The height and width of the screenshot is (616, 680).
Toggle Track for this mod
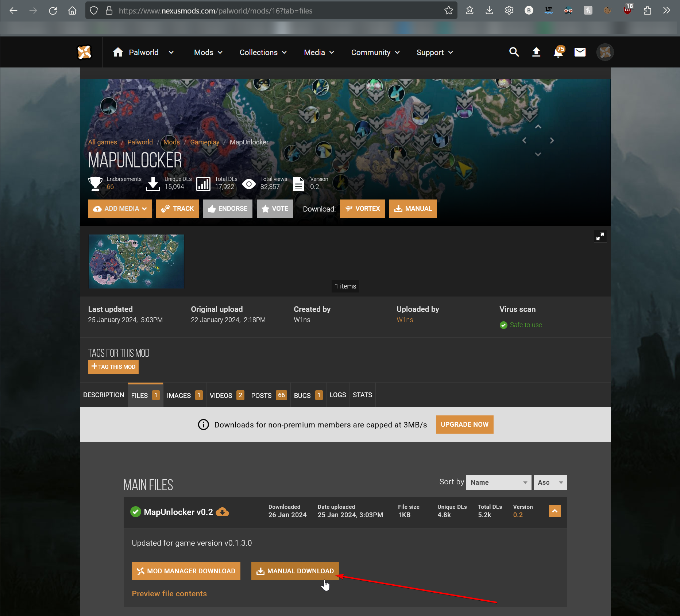(177, 209)
